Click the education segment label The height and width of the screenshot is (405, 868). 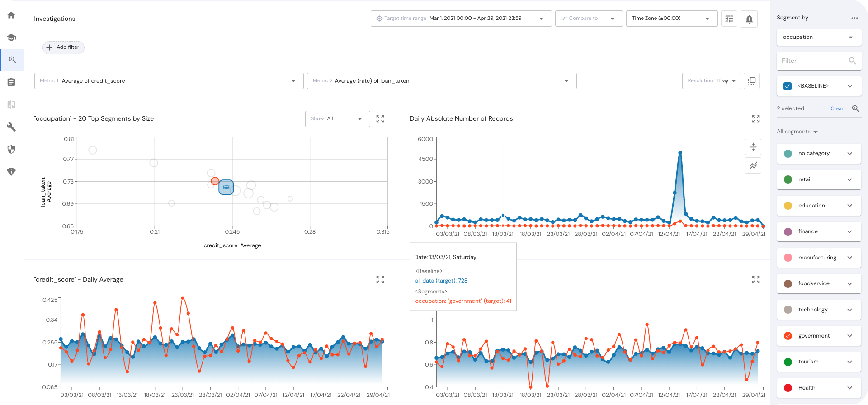[811, 206]
